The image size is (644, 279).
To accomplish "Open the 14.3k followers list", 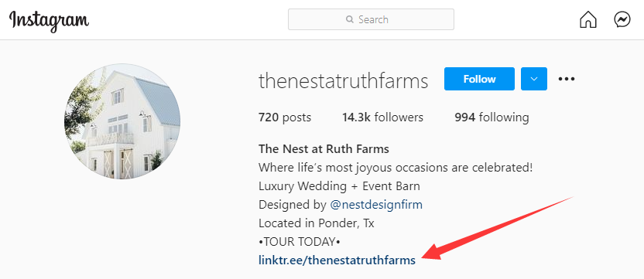I will click(x=383, y=117).
